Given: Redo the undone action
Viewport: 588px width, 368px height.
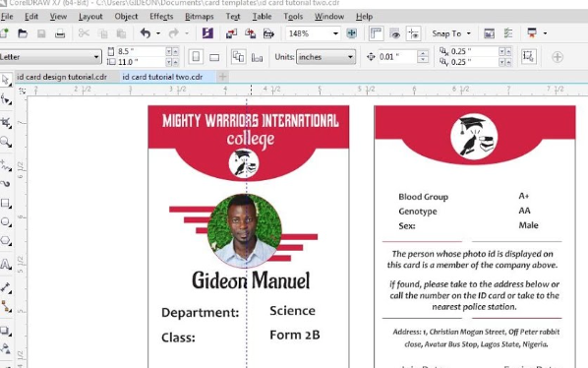Looking at the screenshot, I should pyautogui.click(x=173, y=33).
